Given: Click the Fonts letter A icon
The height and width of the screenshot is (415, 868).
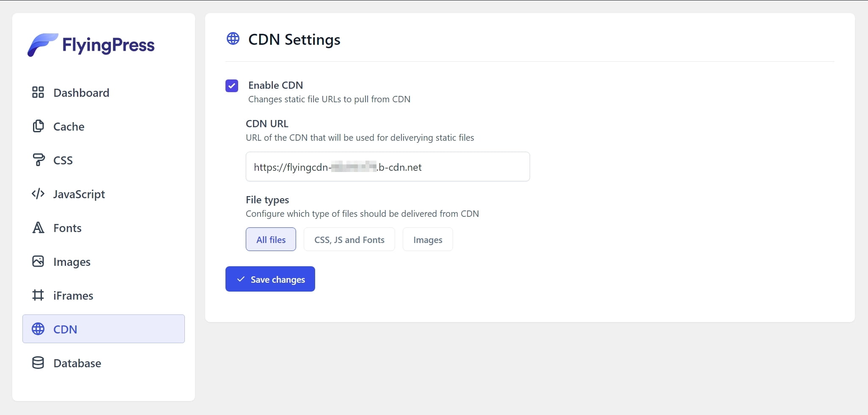Looking at the screenshot, I should 38,227.
